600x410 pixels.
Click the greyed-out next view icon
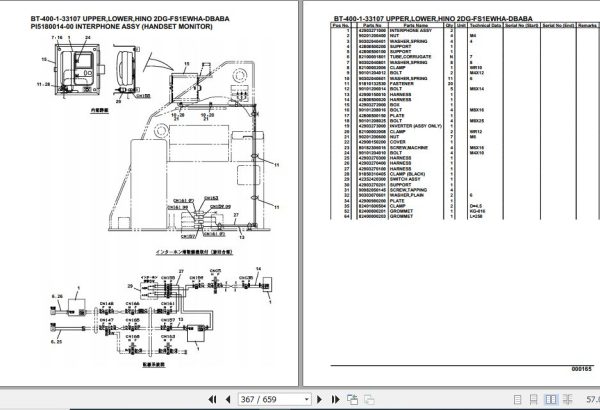point(369,399)
